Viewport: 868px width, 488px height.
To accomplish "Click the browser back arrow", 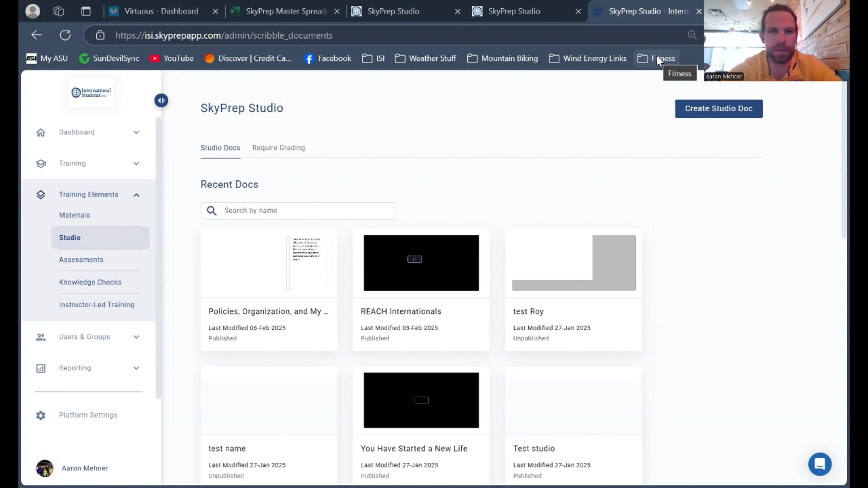I will 37,35.
